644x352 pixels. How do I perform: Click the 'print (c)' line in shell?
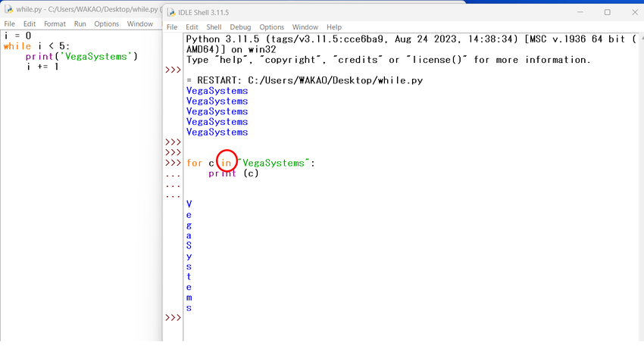point(233,173)
